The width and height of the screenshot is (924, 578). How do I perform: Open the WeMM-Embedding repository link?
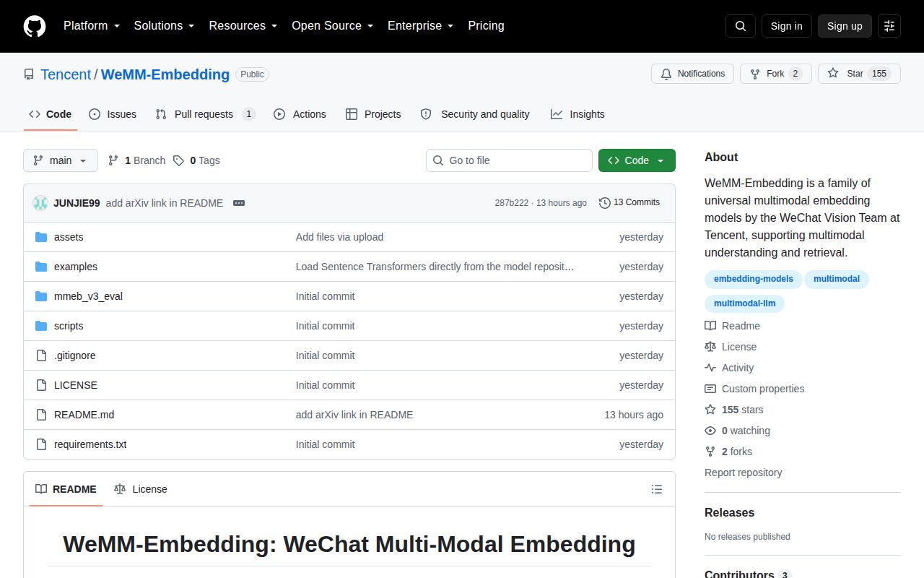165,74
